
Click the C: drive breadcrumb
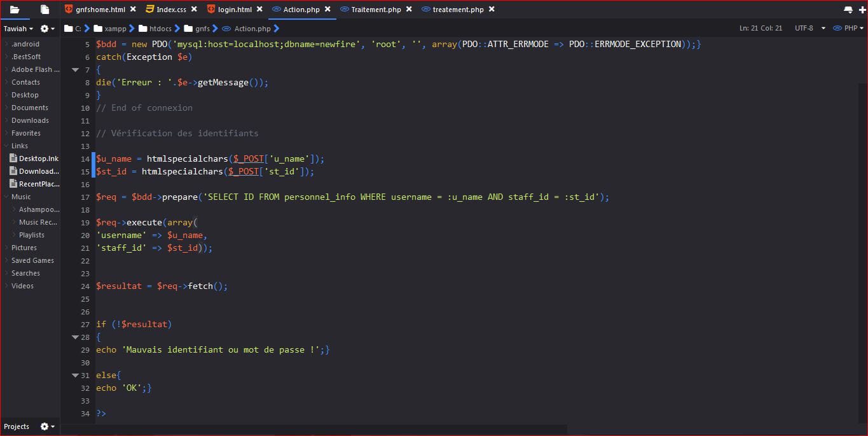pyautogui.click(x=72, y=29)
